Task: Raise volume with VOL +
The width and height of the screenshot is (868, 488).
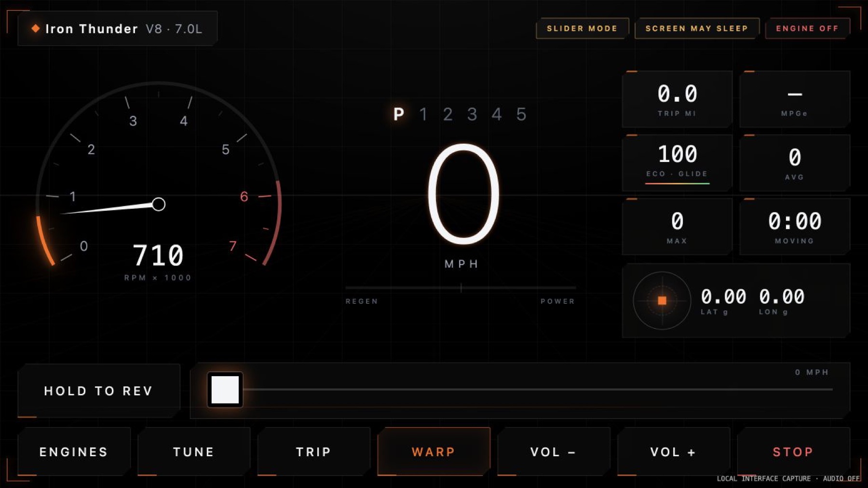Action: pyautogui.click(x=673, y=452)
